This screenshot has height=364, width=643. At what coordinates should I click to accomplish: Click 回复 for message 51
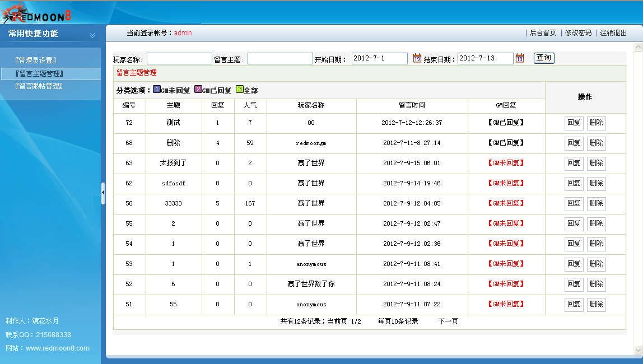pyautogui.click(x=574, y=304)
